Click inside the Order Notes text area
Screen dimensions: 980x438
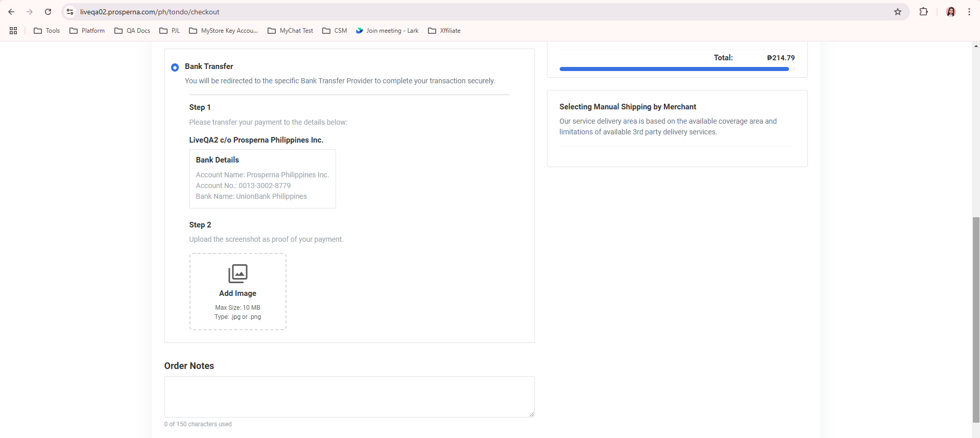coord(349,397)
